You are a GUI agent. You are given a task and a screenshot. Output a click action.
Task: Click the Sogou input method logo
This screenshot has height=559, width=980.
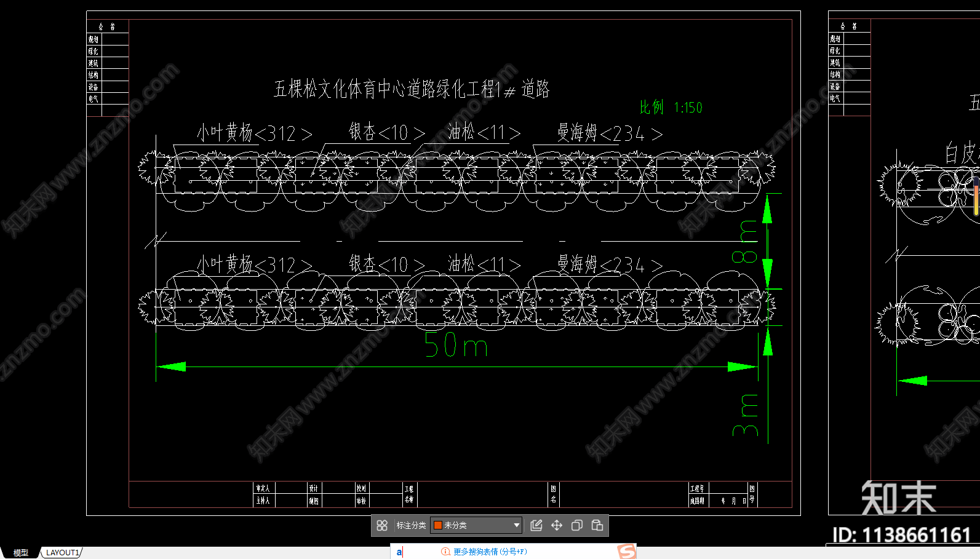click(627, 552)
